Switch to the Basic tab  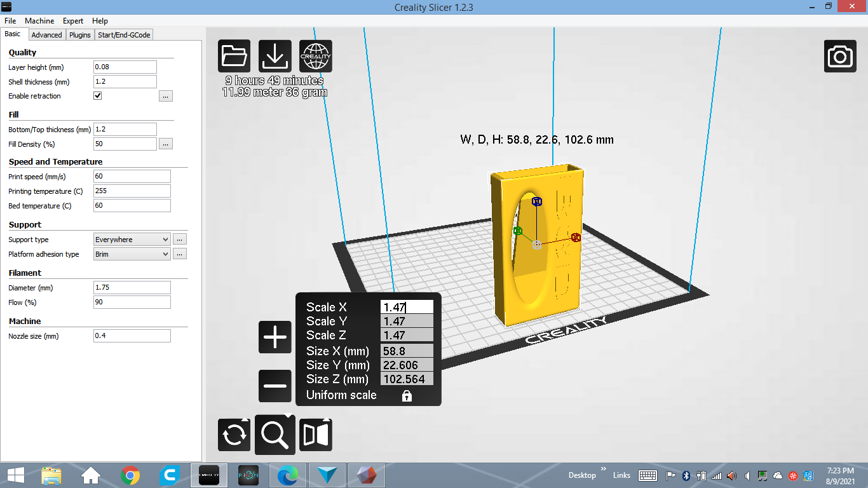tap(13, 34)
